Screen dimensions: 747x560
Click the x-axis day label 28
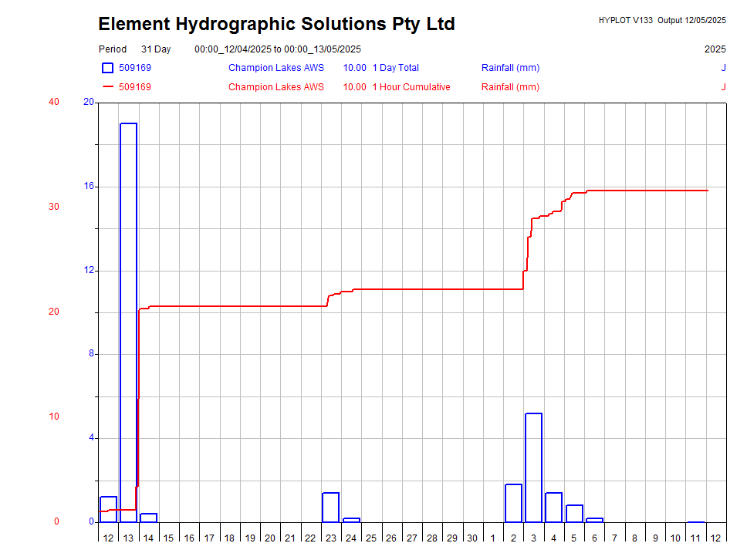tap(432, 538)
